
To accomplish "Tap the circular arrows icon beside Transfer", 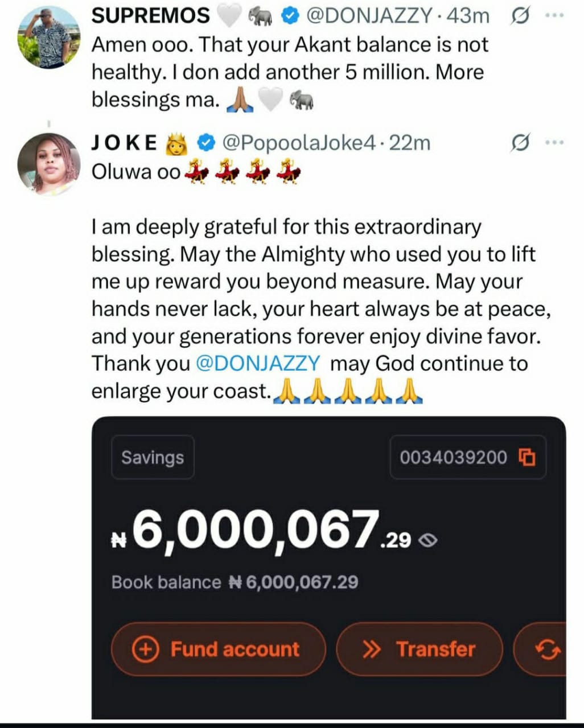I will (x=547, y=649).
